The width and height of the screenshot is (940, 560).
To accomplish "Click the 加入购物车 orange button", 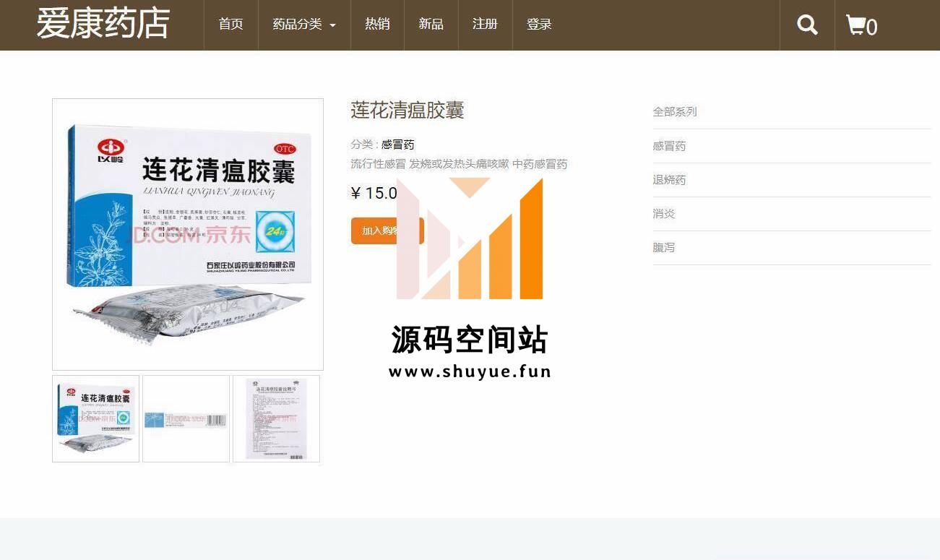I will tap(387, 231).
